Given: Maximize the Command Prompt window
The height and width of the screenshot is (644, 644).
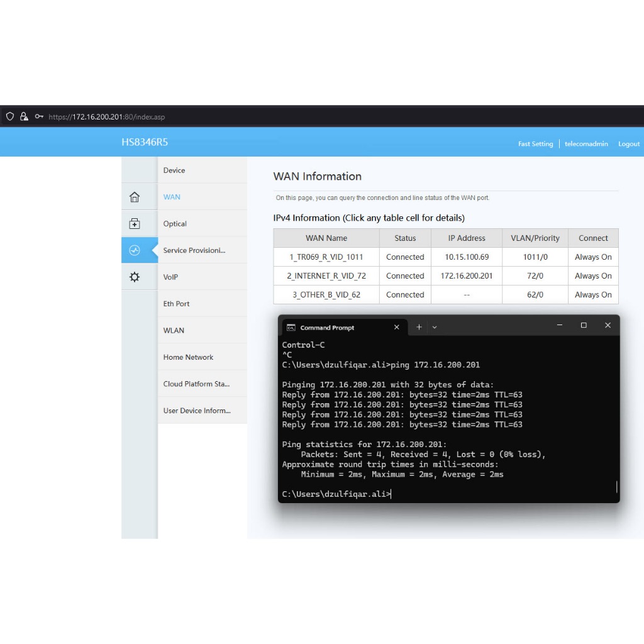Looking at the screenshot, I should click(584, 325).
